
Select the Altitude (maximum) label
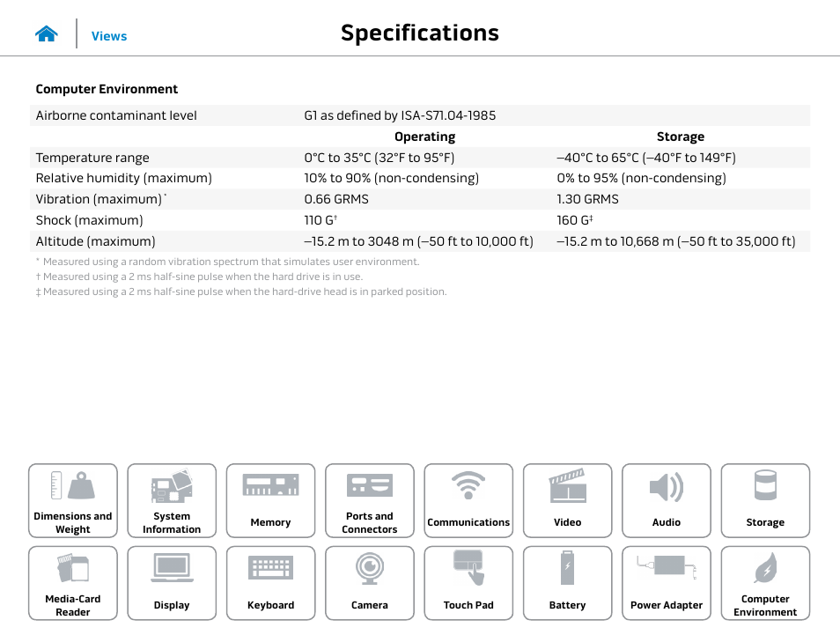pyautogui.click(x=95, y=241)
